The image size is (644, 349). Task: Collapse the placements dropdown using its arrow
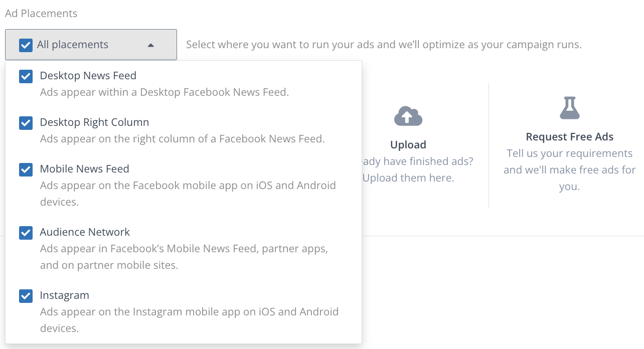click(x=151, y=45)
